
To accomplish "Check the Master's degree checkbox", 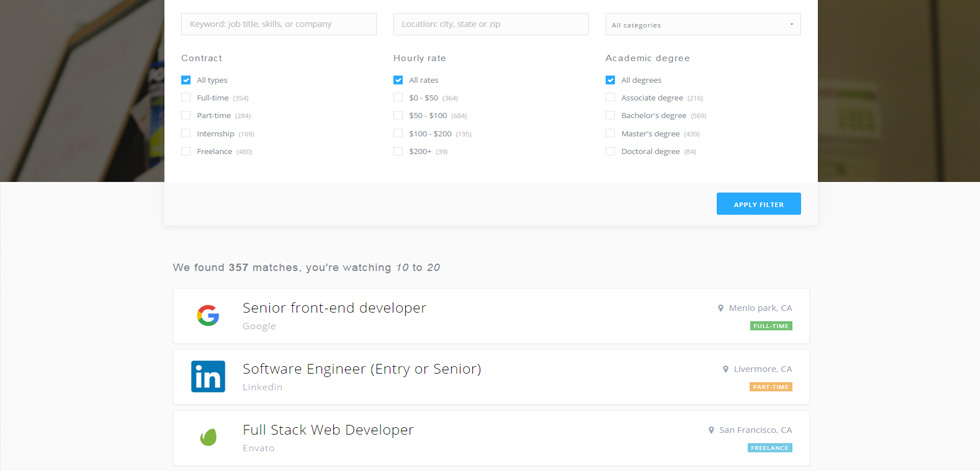I will pos(610,133).
